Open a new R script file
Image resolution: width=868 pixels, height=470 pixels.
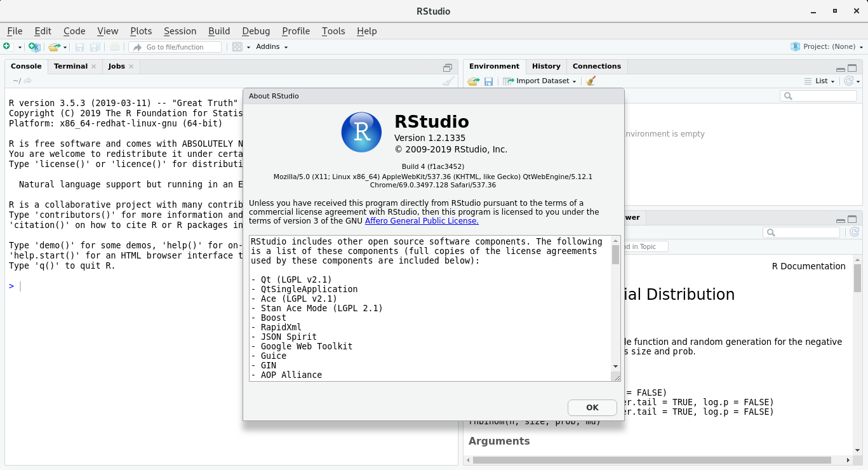[x=9, y=46]
